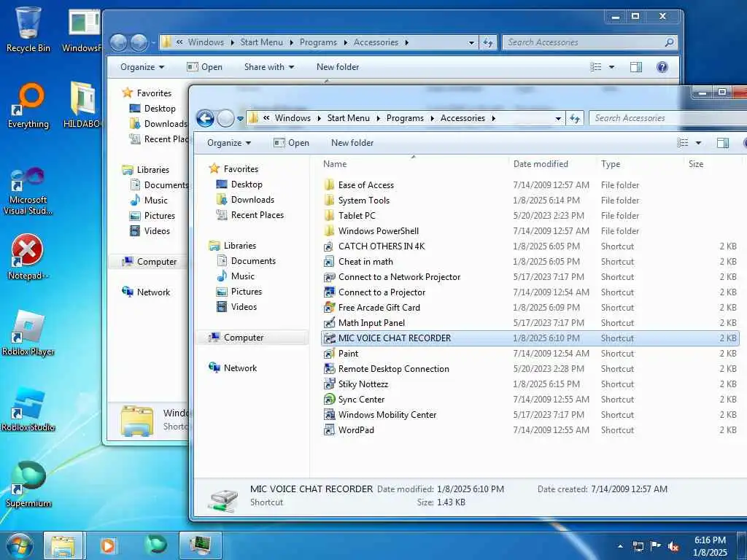Open Organize dropdown in front window
Image resolution: width=747 pixels, height=560 pixels.
click(x=228, y=143)
